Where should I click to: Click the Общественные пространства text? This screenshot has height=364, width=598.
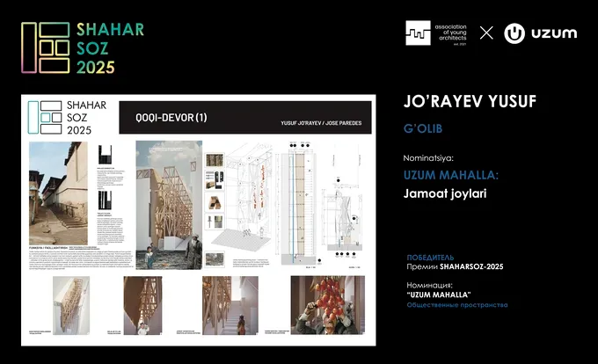pyautogui.click(x=456, y=305)
